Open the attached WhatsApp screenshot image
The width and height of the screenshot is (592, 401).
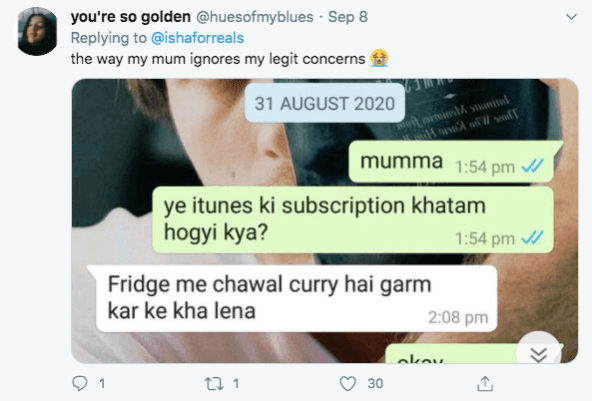point(325,221)
